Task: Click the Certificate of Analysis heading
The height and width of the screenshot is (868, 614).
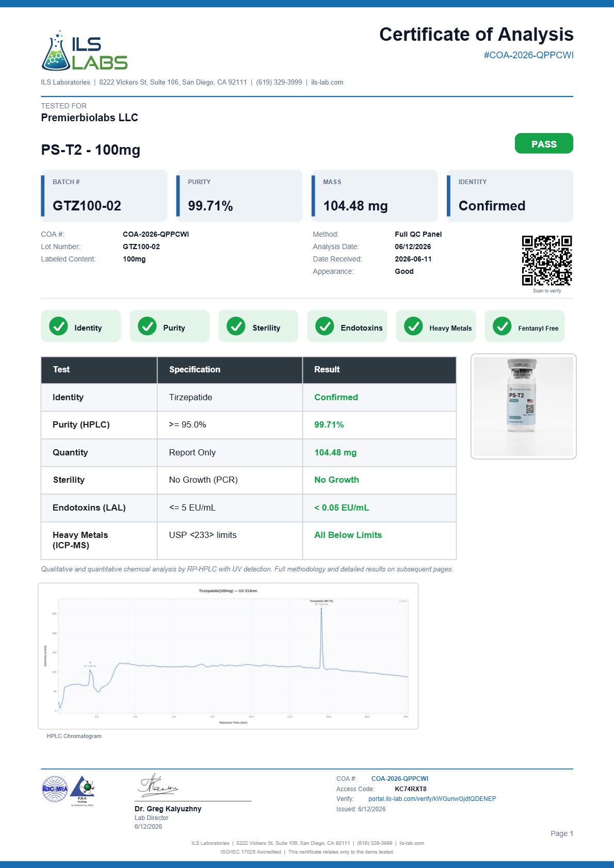Action: click(476, 35)
